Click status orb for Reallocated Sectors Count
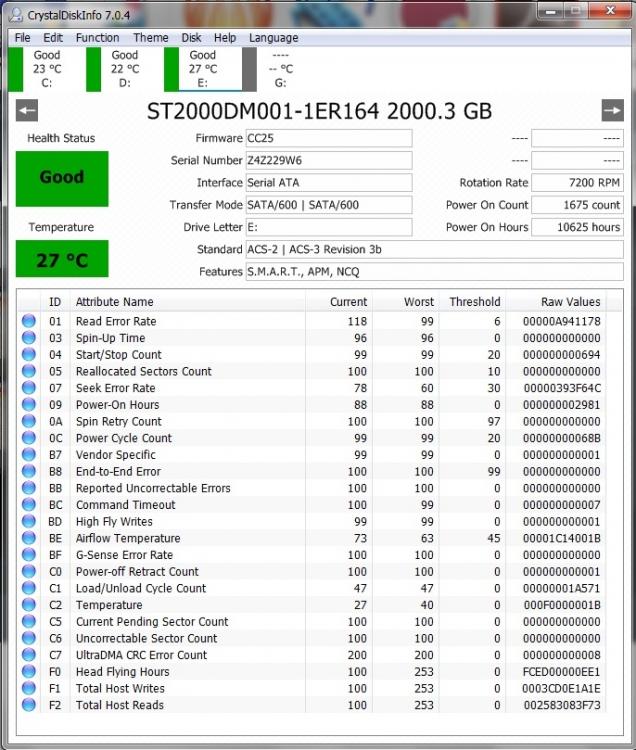The width and height of the screenshot is (636, 750). [x=29, y=371]
